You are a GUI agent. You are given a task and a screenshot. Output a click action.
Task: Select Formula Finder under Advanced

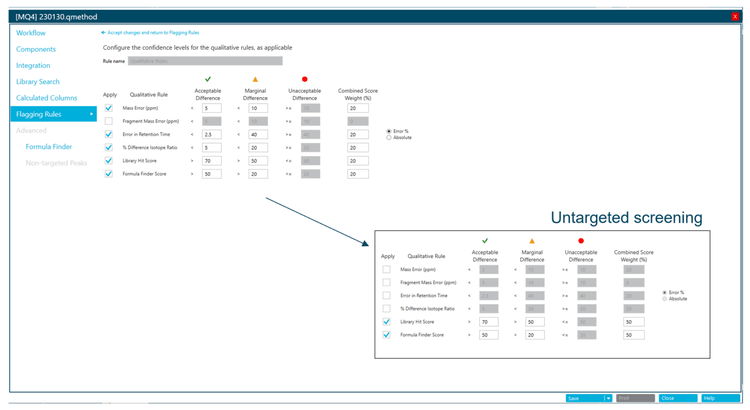pyautogui.click(x=48, y=147)
